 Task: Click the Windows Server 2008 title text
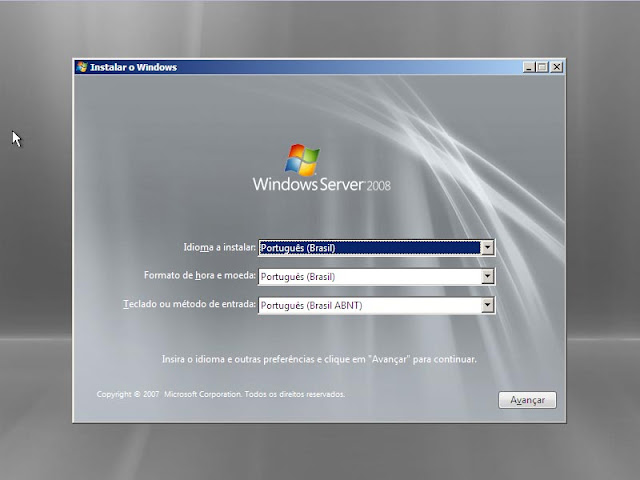click(x=322, y=184)
